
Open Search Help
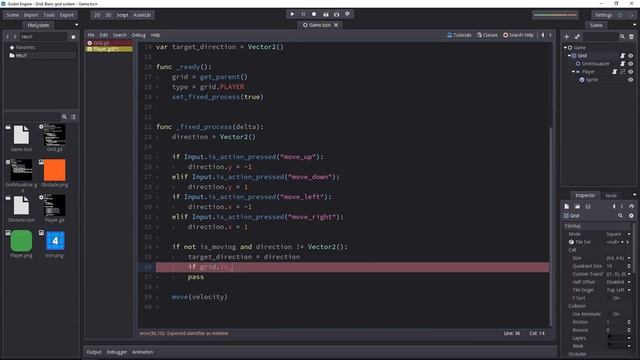[518, 35]
